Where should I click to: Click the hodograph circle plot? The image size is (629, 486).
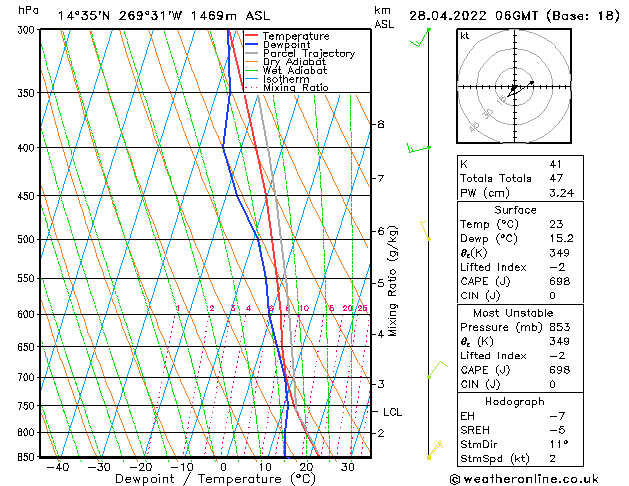click(513, 88)
